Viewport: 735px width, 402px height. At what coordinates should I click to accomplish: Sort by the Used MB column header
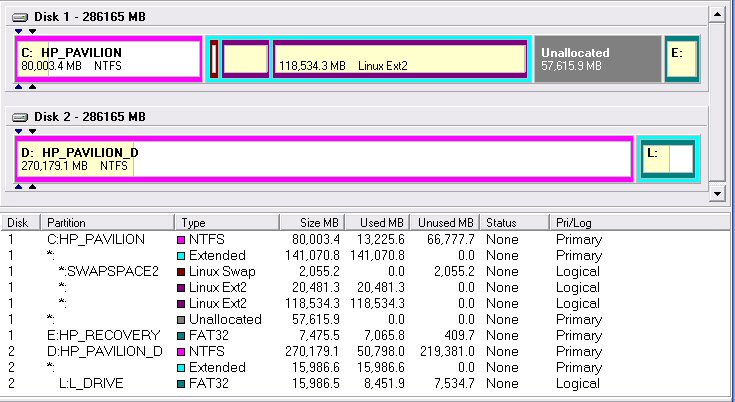[378, 223]
